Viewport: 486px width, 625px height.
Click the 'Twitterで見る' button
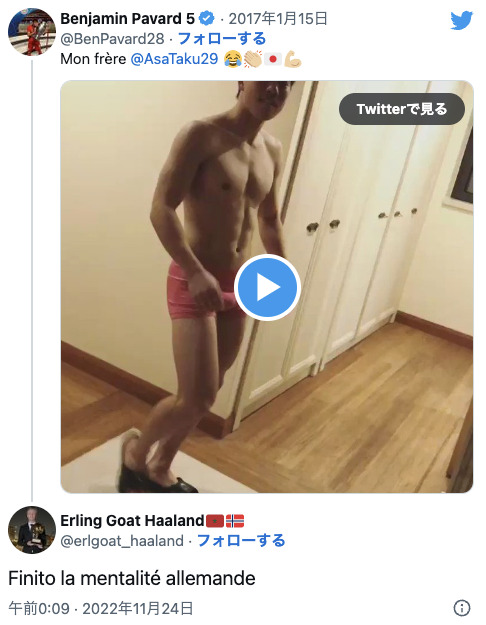(402, 109)
